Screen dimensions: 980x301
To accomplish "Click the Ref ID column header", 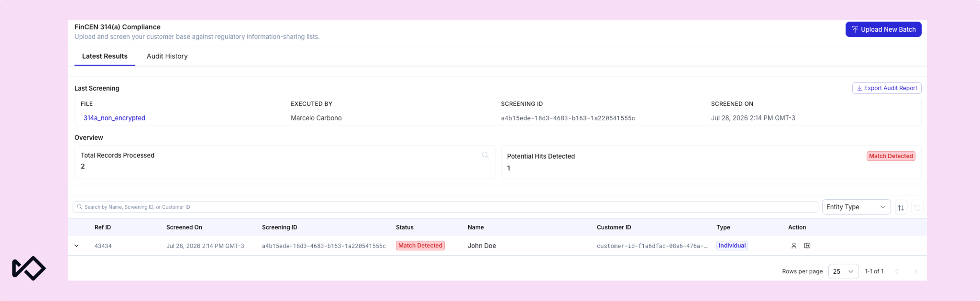I will point(103,227).
